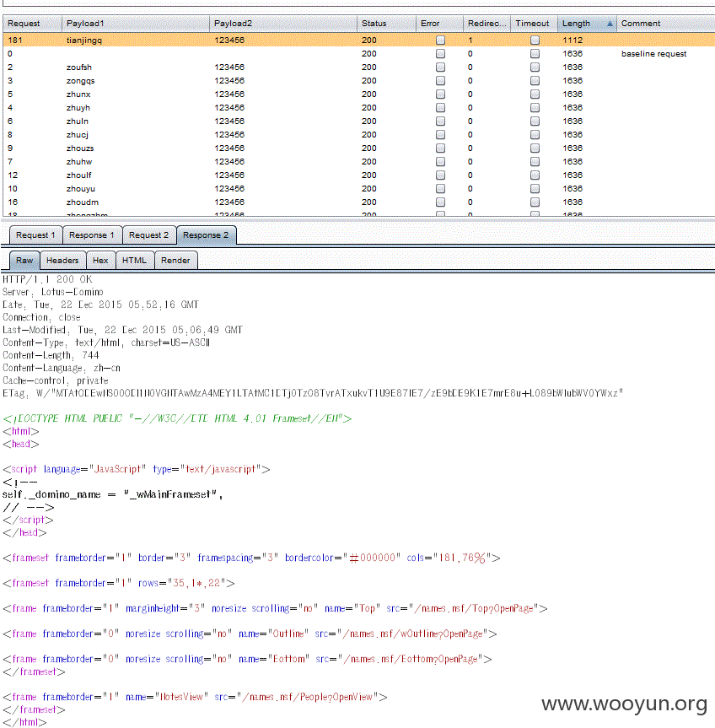Toggle Error checkbox for zhuyh row
715x728 pixels.
pyautogui.click(x=440, y=108)
